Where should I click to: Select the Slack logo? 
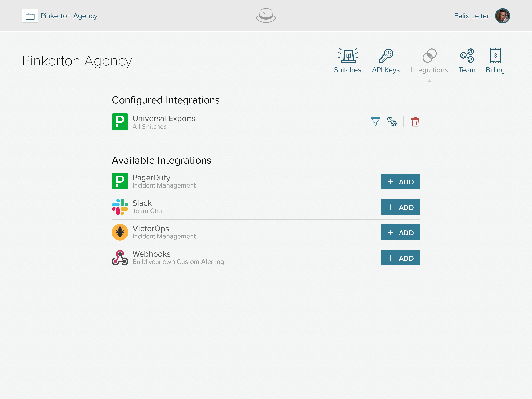[120, 207]
